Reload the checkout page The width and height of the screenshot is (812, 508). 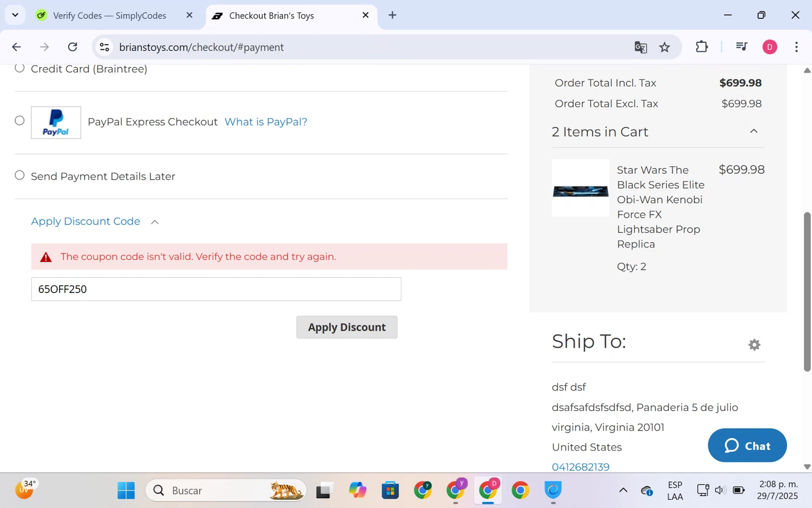click(x=73, y=47)
